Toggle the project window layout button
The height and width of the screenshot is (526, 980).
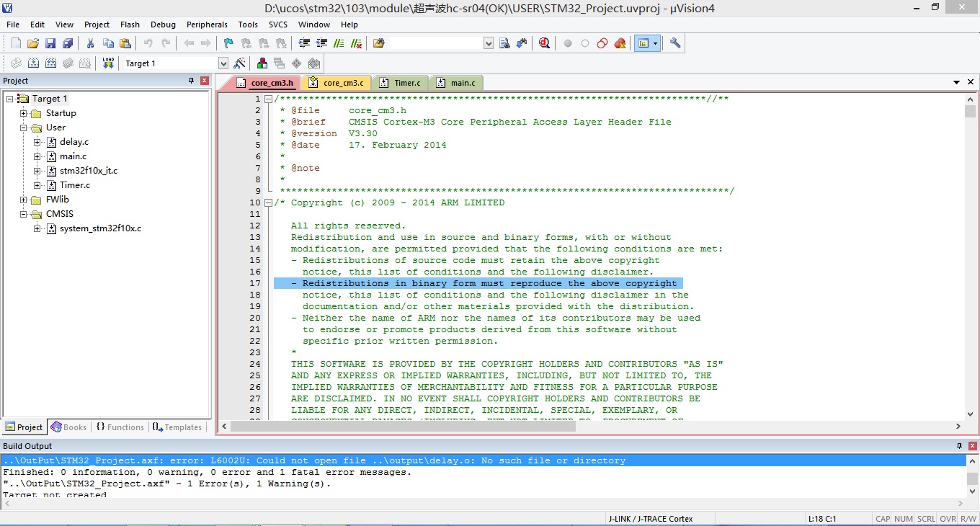[643, 43]
